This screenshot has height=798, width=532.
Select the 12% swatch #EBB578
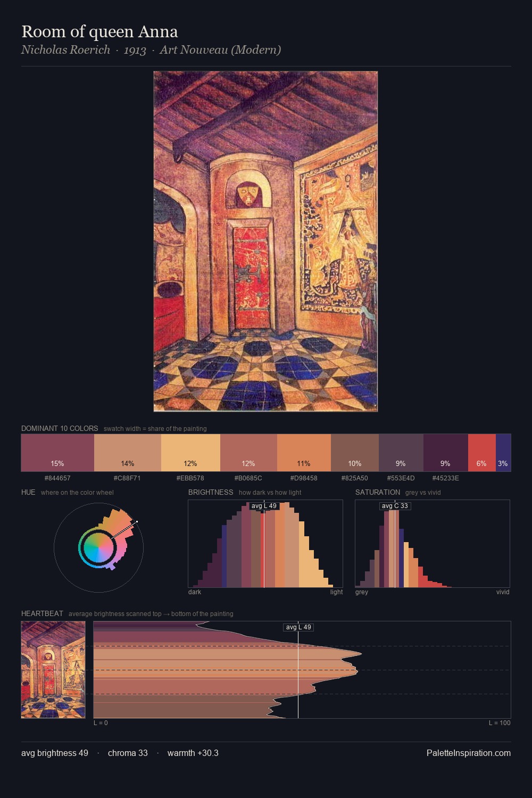point(190,453)
